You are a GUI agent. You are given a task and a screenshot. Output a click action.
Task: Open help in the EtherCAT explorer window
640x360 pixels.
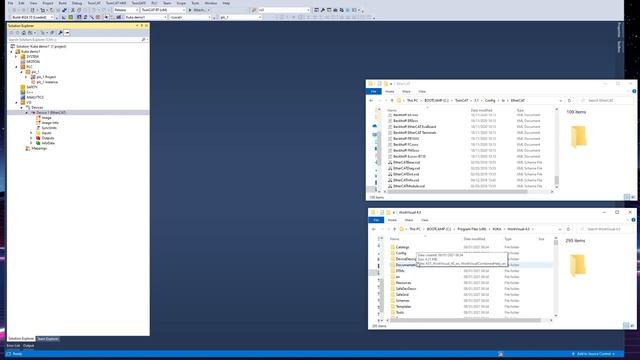tap(634, 91)
